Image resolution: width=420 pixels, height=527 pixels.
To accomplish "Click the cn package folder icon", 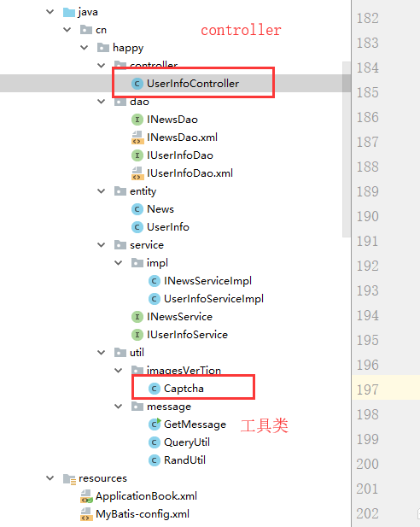I will tap(86, 30).
